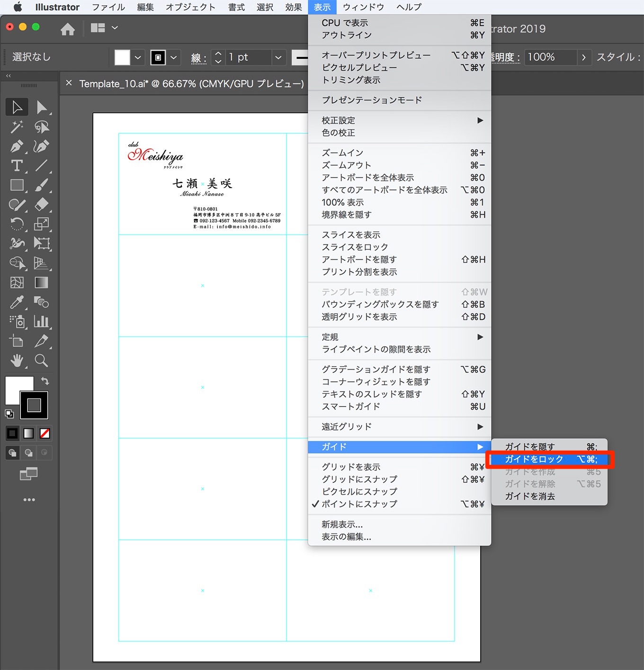Choose the Magic Wand tool
This screenshot has width=644, height=670.
click(17, 127)
